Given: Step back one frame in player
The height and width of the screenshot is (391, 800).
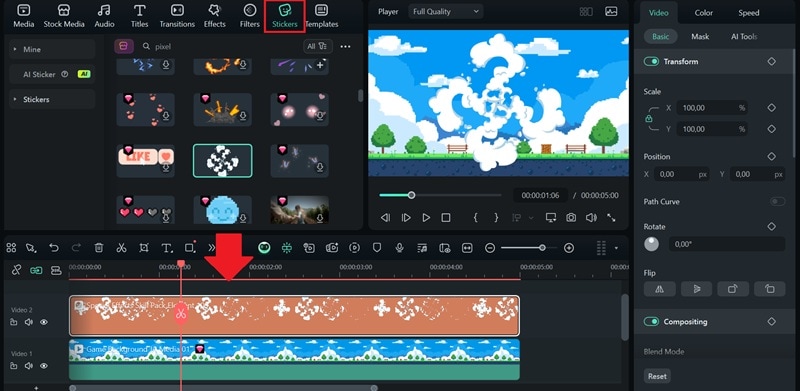Looking at the screenshot, I should point(385,217).
